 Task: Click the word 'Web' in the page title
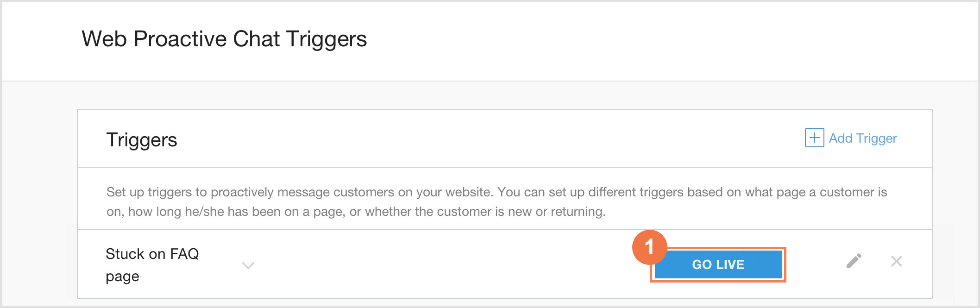[x=104, y=39]
